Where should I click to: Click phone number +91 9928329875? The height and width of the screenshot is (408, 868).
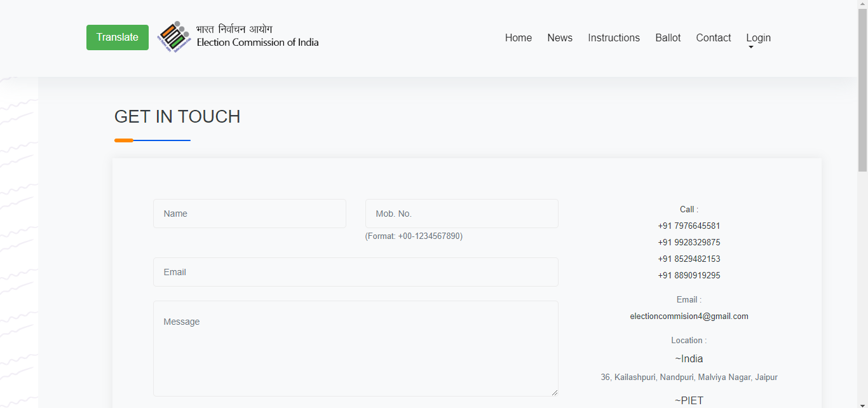point(689,243)
